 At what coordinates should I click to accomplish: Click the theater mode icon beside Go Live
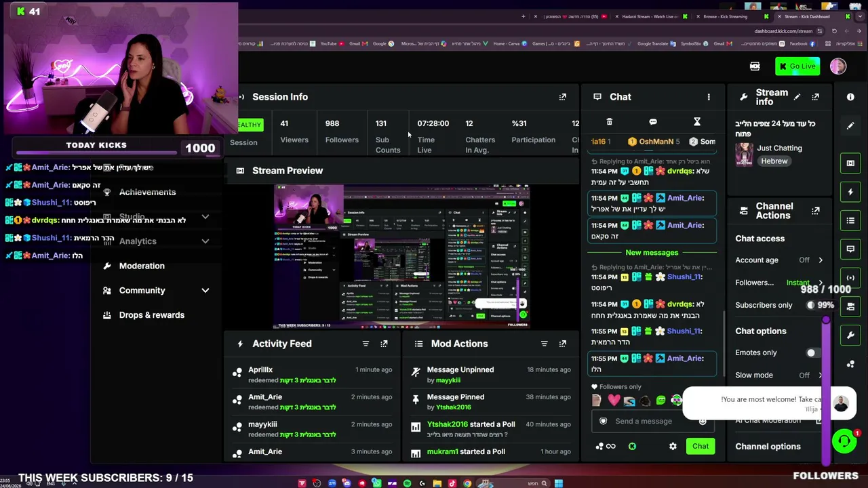click(755, 66)
